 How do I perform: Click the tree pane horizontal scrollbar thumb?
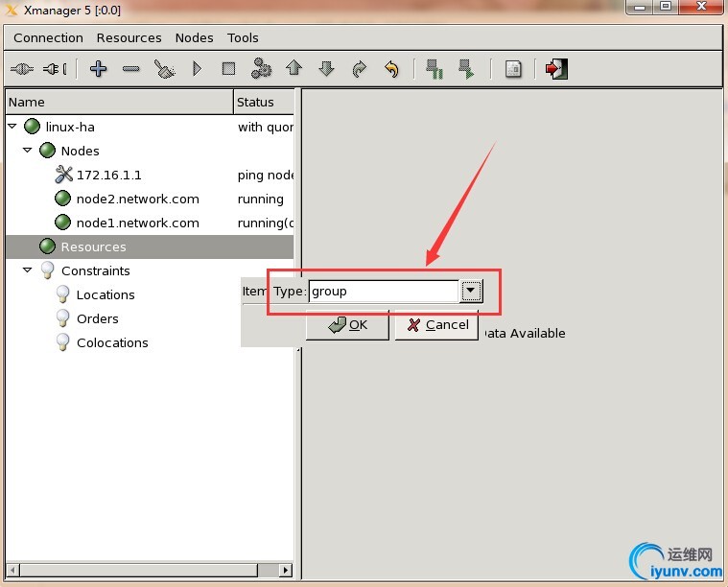[x=138, y=570]
